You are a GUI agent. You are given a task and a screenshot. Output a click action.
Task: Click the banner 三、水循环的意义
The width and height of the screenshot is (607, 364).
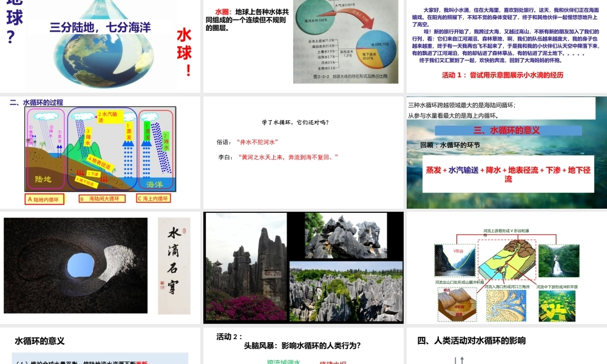click(x=508, y=130)
